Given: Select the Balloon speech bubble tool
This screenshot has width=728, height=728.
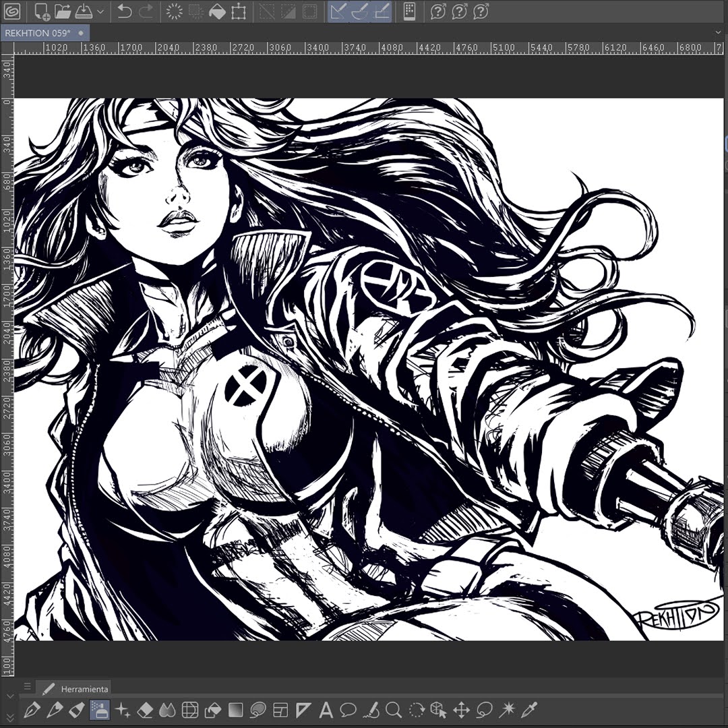Looking at the screenshot, I should pos(348,710).
